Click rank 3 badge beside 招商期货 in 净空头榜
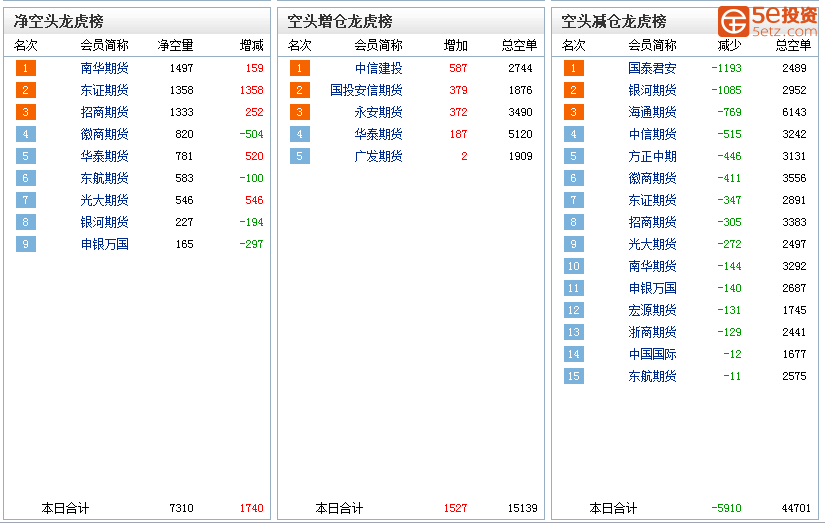This screenshot has height=523, width=825. tap(26, 112)
